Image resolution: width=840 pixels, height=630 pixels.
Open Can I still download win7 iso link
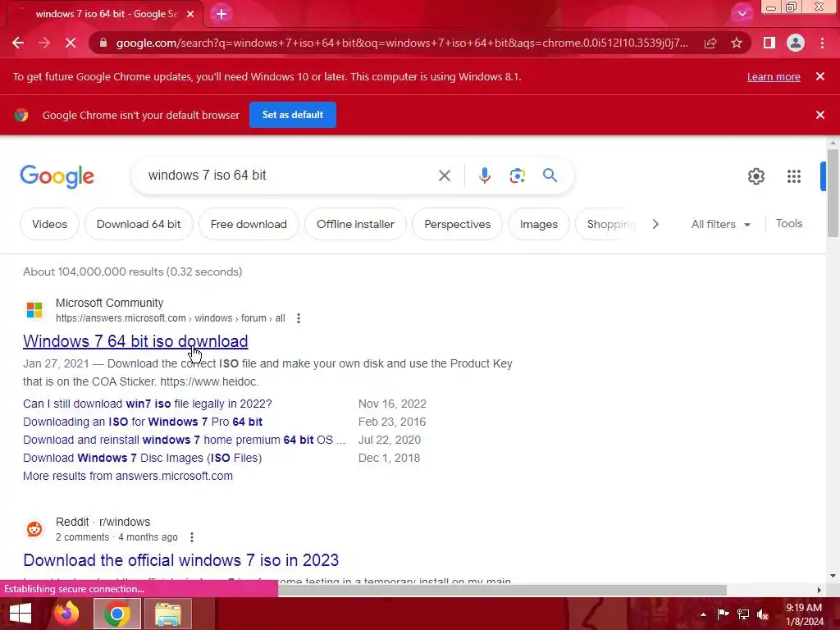pos(148,404)
